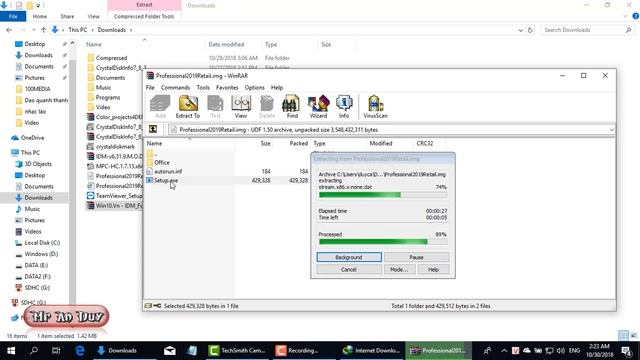Open the Action Center notifications icon
Viewport: 640px width, 360px height.
627,351
